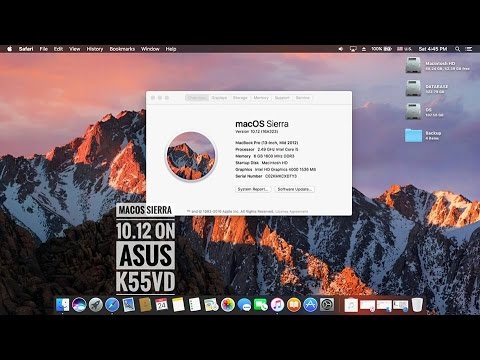Open the Bookmarks menu
Viewport: 480px width, 360px height.
[x=122, y=49]
